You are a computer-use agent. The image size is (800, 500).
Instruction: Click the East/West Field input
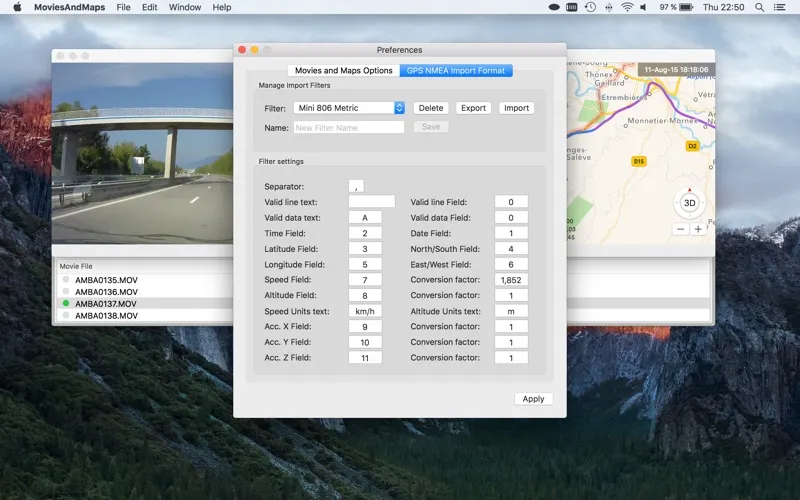[511, 264]
